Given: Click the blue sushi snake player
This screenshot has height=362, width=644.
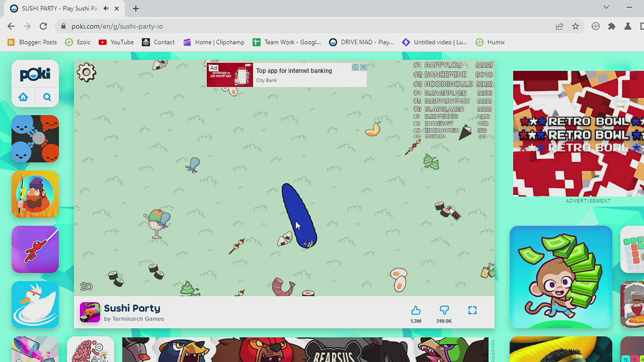Looking at the screenshot, I should (x=299, y=216).
